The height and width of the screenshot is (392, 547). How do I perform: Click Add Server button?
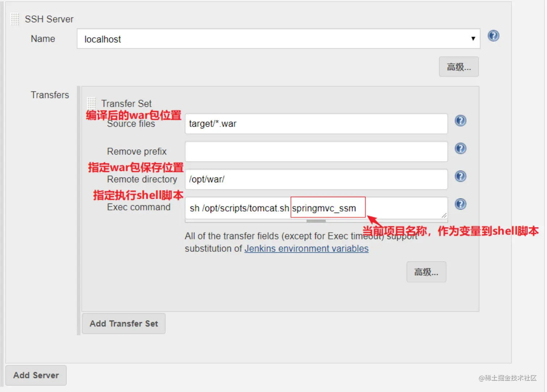coord(36,375)
